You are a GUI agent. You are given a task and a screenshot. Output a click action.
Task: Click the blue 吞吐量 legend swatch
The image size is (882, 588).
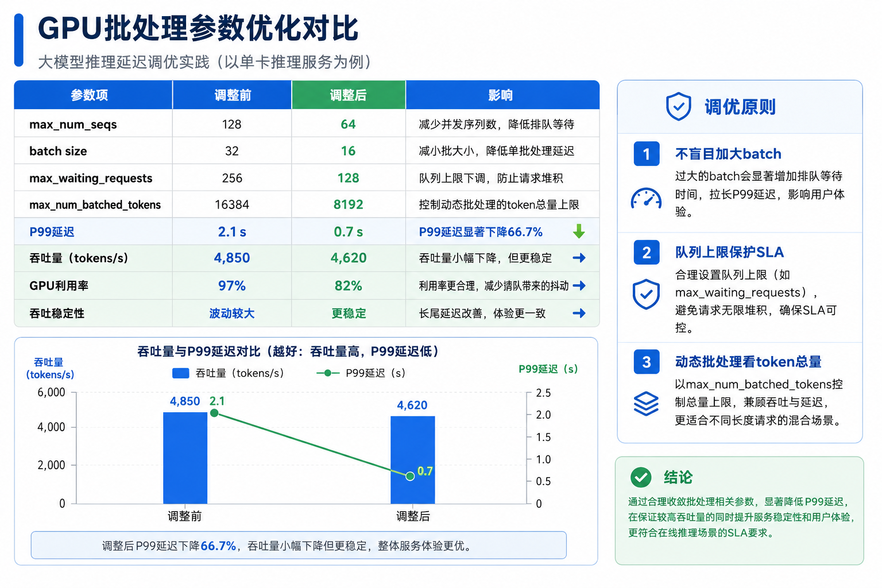click(181, 373)
